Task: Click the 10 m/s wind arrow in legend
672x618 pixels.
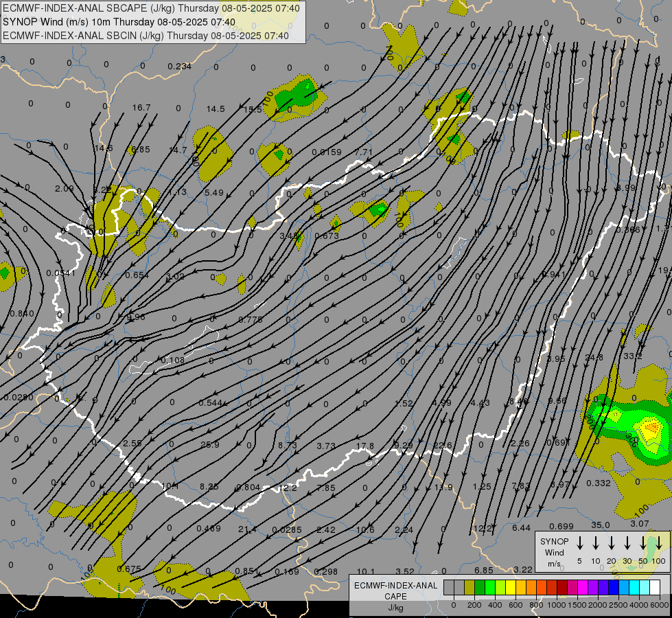Action: tap(595, 543)
